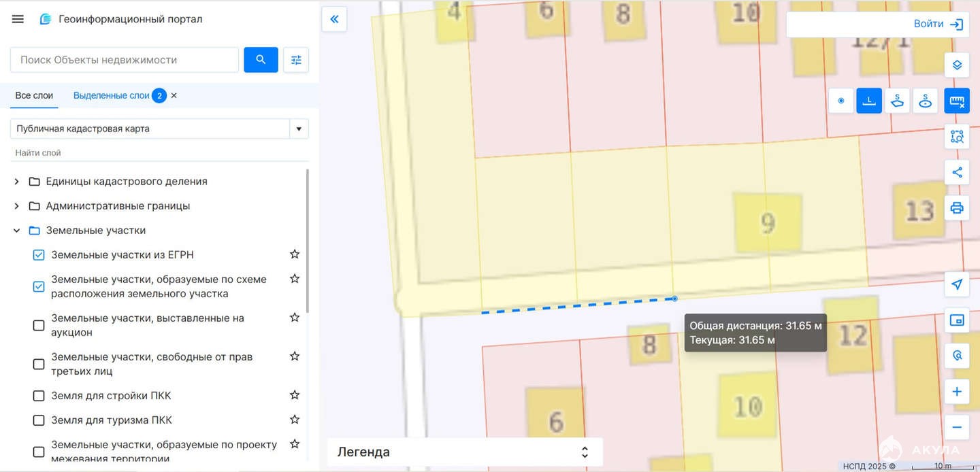This screenshot has height=472, width=980.
Task: Open the map layers icon
Action: [x=957, y=65]
